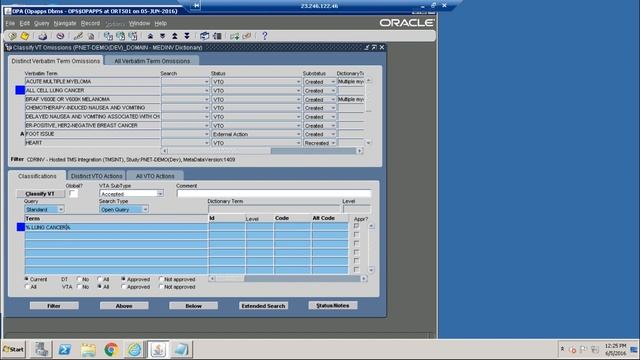This screenshot has height=360, width=640.
Task: Switch to All Verbatim Term Omissions tab
Action: point(152,61)
